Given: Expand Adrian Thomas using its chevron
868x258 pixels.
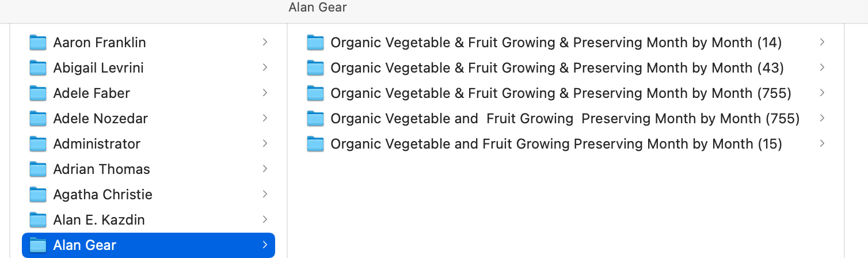Looking at the screenshot, I should point(265,169).
